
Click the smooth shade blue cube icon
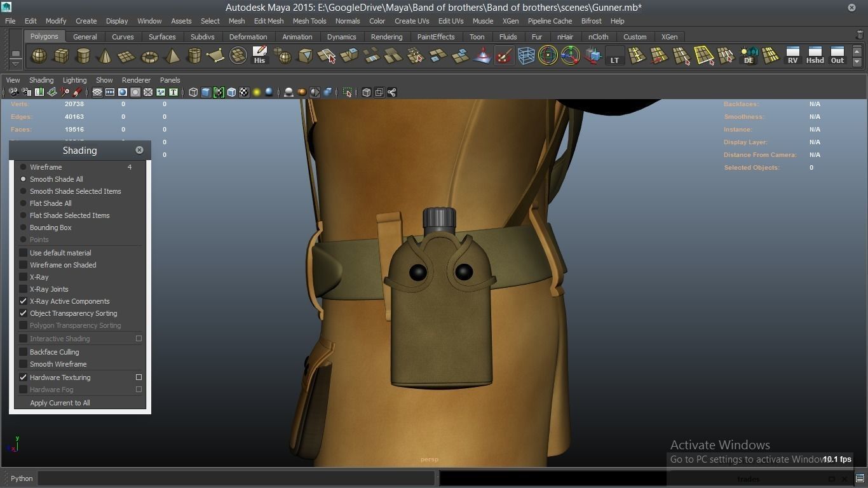[x=206, y=92]
